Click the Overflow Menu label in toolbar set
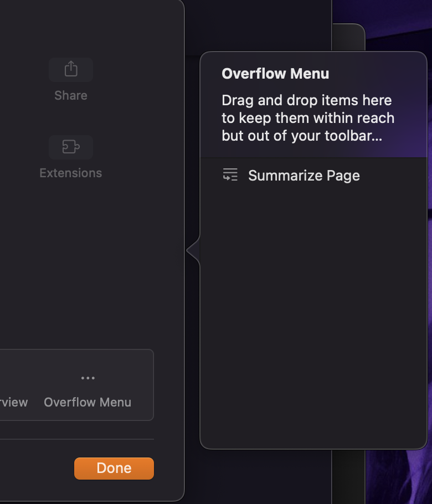Screen dimensions: 432x504 pyautogui.click(x=88, y=402)
